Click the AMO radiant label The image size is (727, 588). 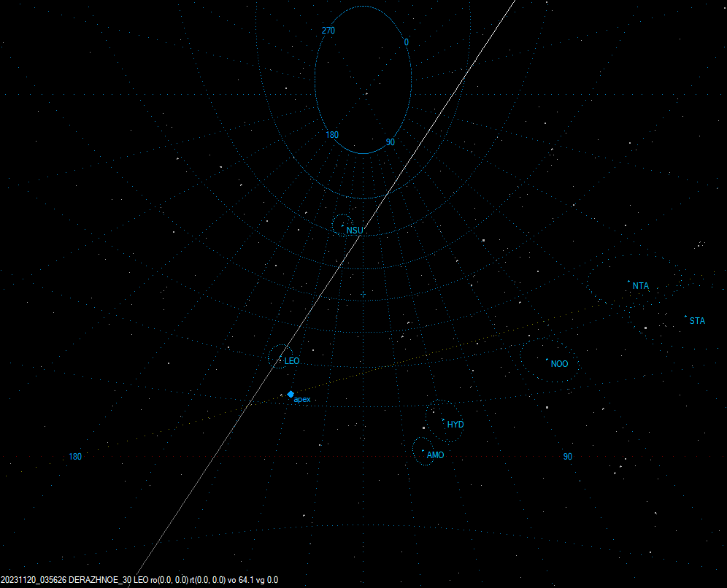pos(435,455)
